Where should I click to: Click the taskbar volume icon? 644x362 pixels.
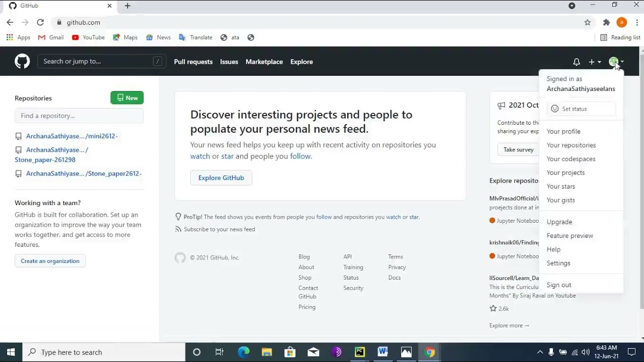click(x=586, y=352)
